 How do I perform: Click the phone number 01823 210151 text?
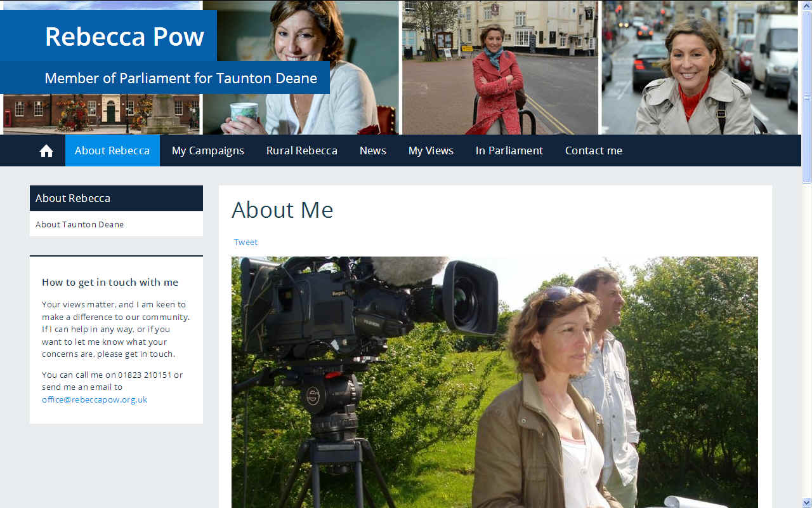(x=145, y=375)
